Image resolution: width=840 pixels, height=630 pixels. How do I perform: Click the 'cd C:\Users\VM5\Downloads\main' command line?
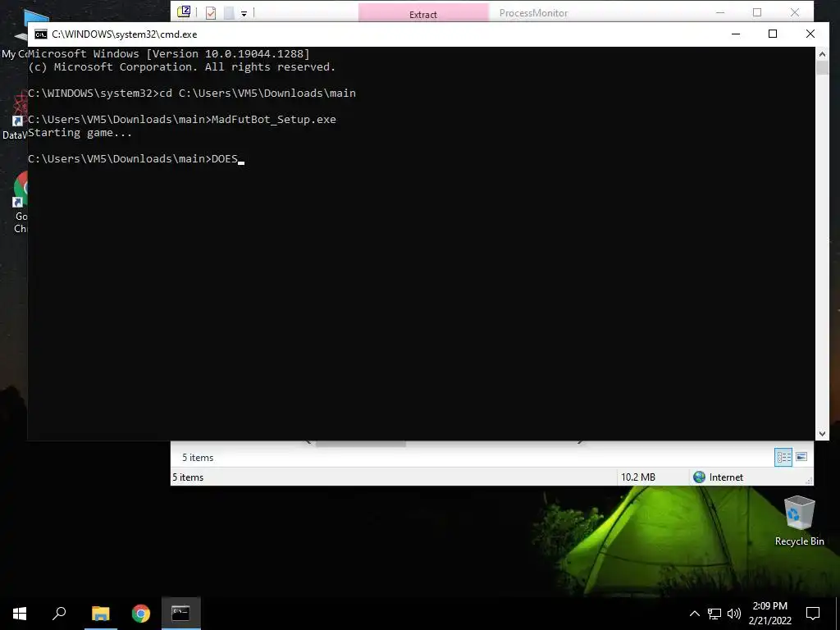192,94
